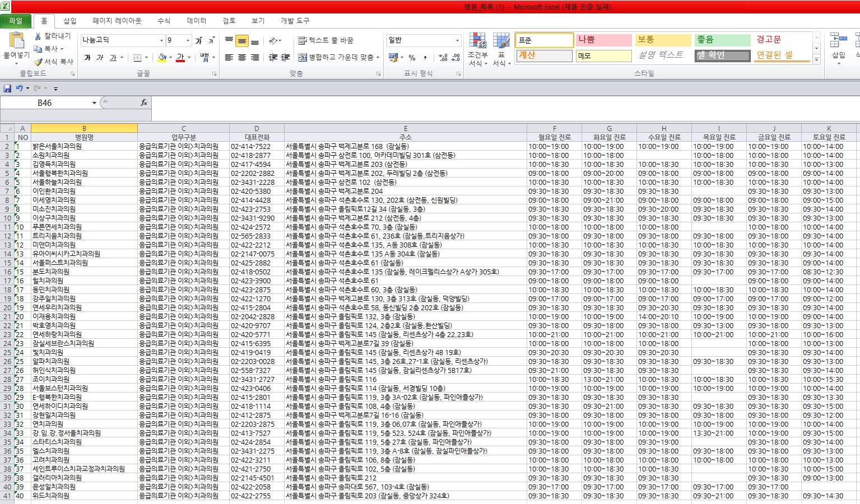Click the select-all corner of the sheet
Viewport: 860px width, 504px height.
coord(7,128)
